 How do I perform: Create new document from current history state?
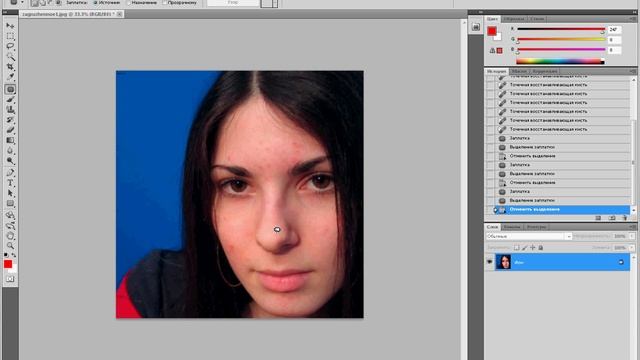click(x=598, y=218)
